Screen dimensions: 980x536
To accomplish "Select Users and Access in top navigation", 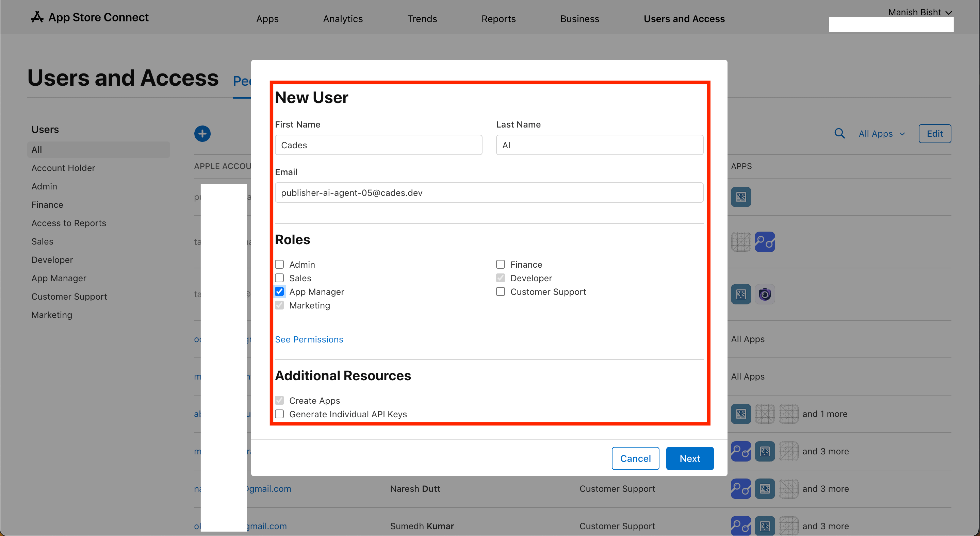I will coord(684,19).
